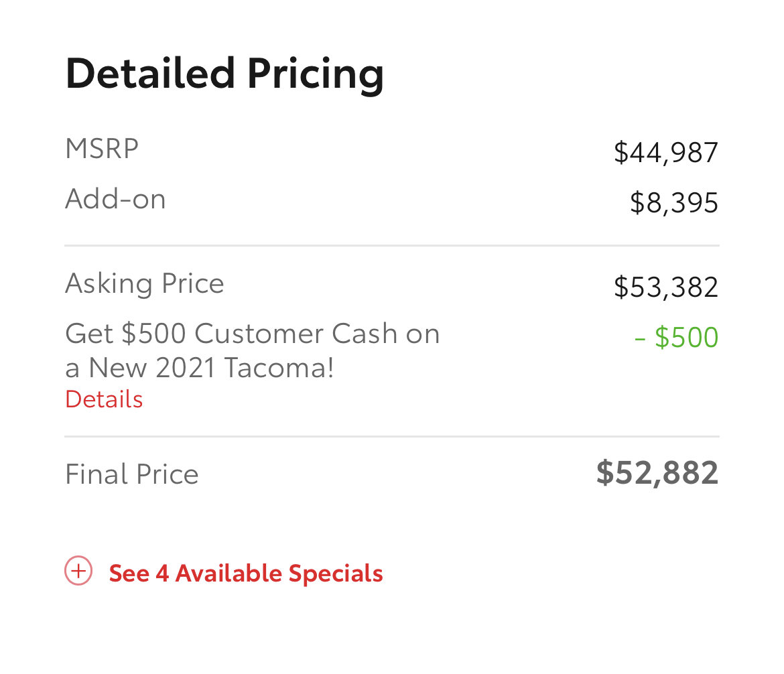
Task: Select the Add-on label
Action: click(115, 199)
